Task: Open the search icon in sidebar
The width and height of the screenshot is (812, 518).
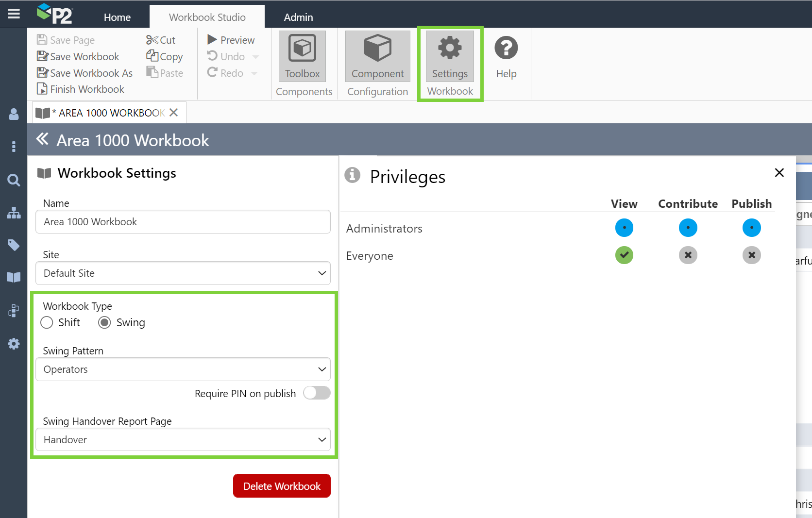Action: (14, 180)
